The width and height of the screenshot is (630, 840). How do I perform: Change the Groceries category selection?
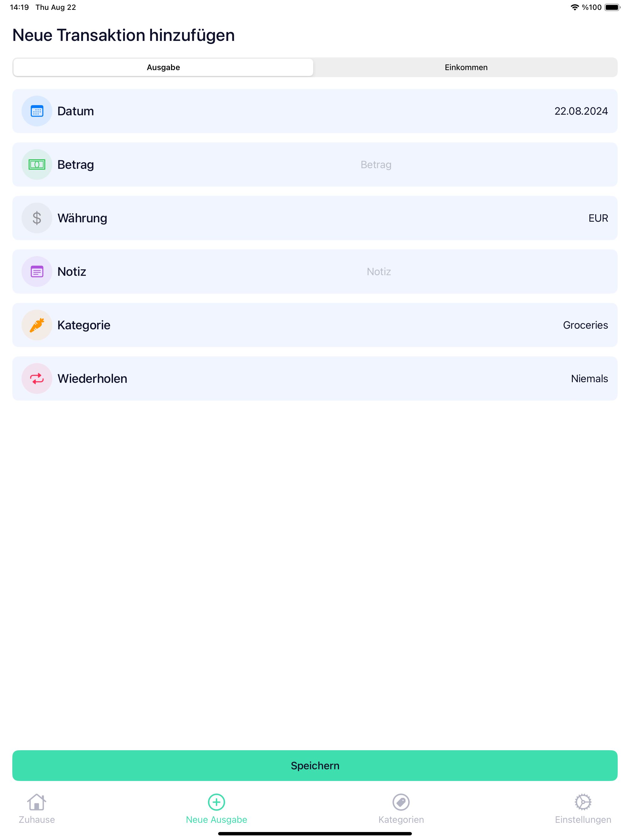pyautogui.click(x=585, y=325)
